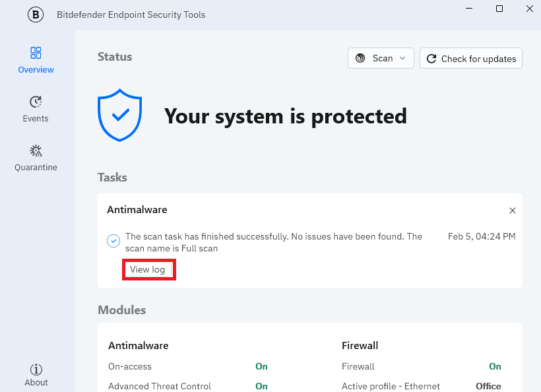Click the Office active profile value

point(488,386)
